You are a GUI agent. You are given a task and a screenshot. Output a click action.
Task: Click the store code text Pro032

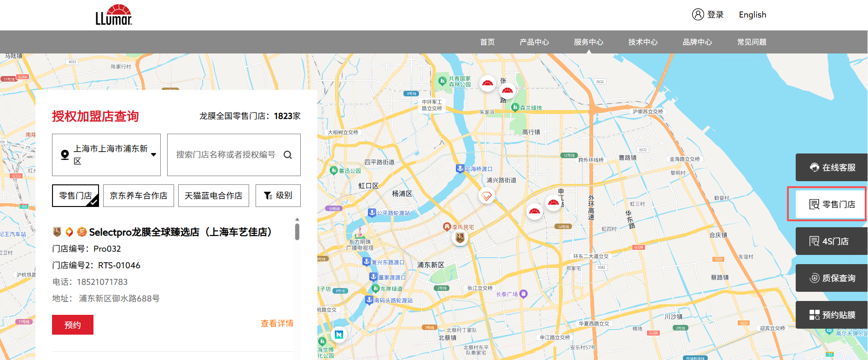click(107, 249)
